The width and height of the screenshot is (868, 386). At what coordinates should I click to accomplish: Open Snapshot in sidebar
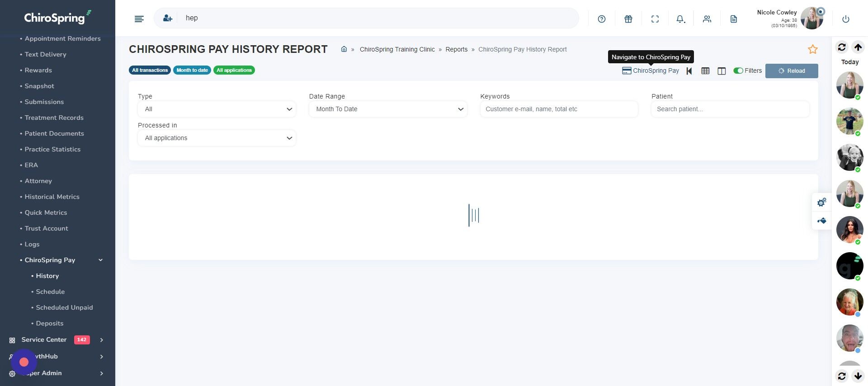[x=39, y=86]
